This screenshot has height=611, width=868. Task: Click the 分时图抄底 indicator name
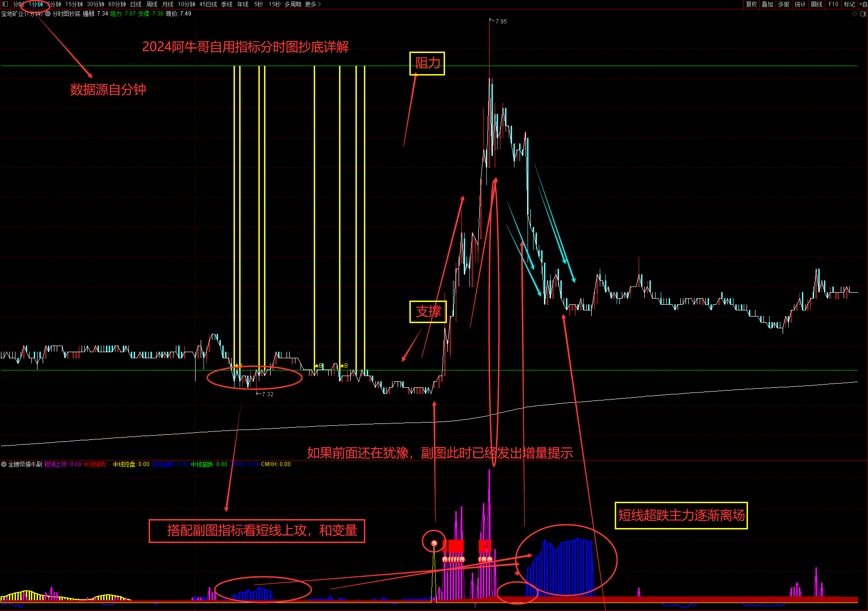(67, 14)
